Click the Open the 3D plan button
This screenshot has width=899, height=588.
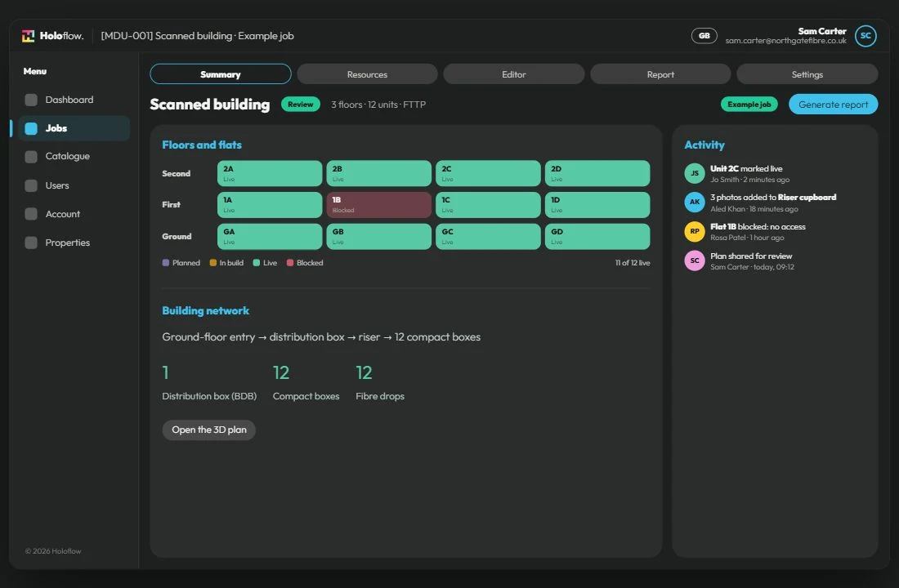click(209, 430)
